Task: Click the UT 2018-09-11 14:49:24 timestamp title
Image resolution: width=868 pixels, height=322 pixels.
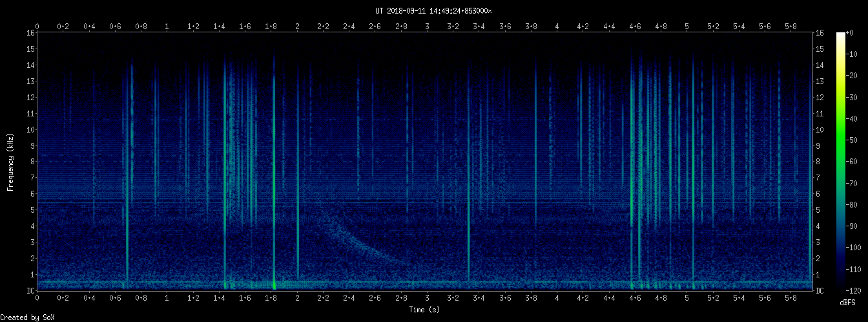Action: coord(433,11)
